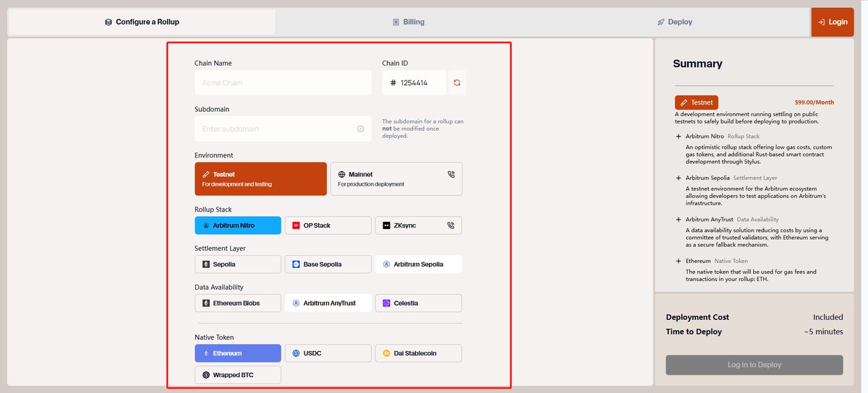Image resolution: width=868 pixels, height=393 pixels.
Task: Select Ethereum Blobs data availability
Action: point(238,303)
